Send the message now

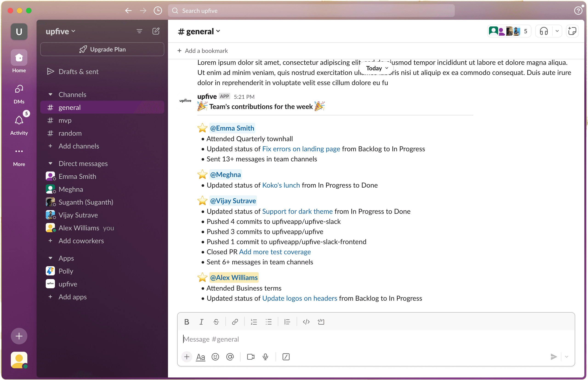(x=554, y=357)
